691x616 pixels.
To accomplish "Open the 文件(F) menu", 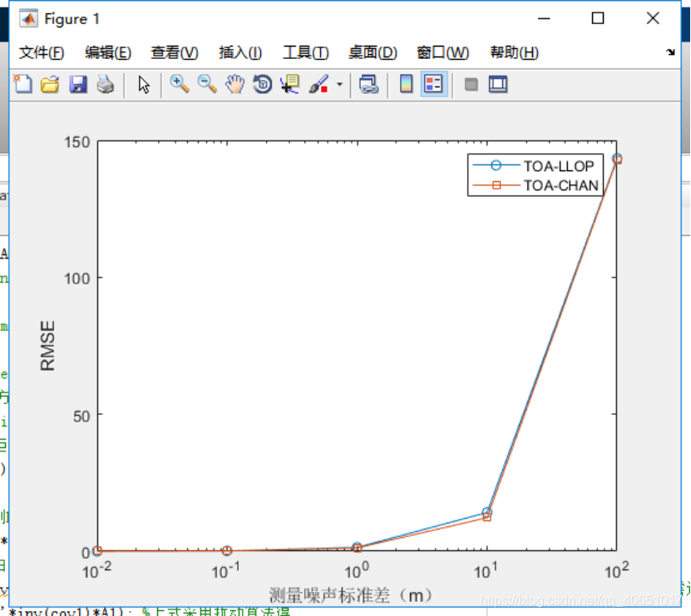I will point(42,52).
